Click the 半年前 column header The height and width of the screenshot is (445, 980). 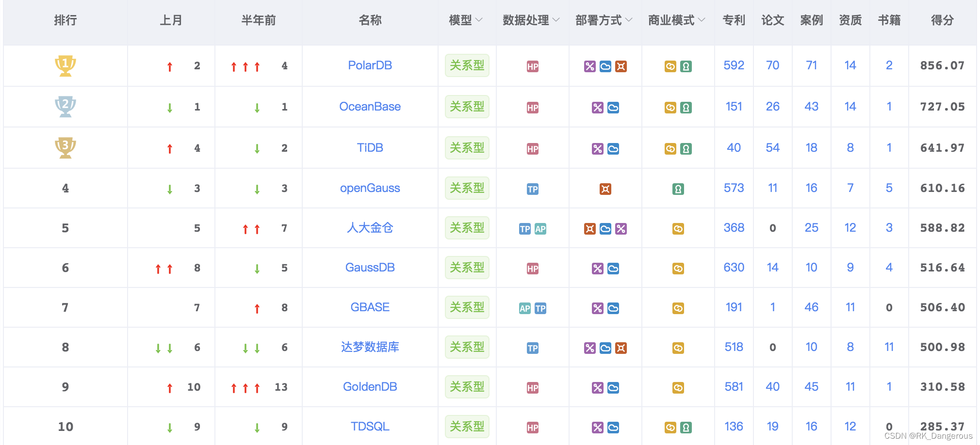[259, 20]
